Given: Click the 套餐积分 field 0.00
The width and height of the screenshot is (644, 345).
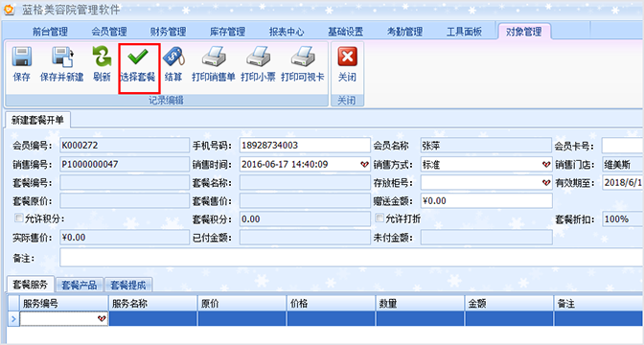Looking at the screenshot, I should pyautogui.click(x=305, y=219).
